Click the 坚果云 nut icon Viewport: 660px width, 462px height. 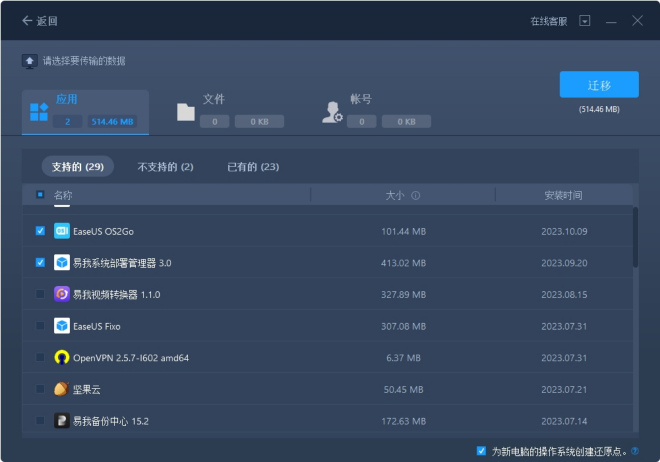[61, 389]
